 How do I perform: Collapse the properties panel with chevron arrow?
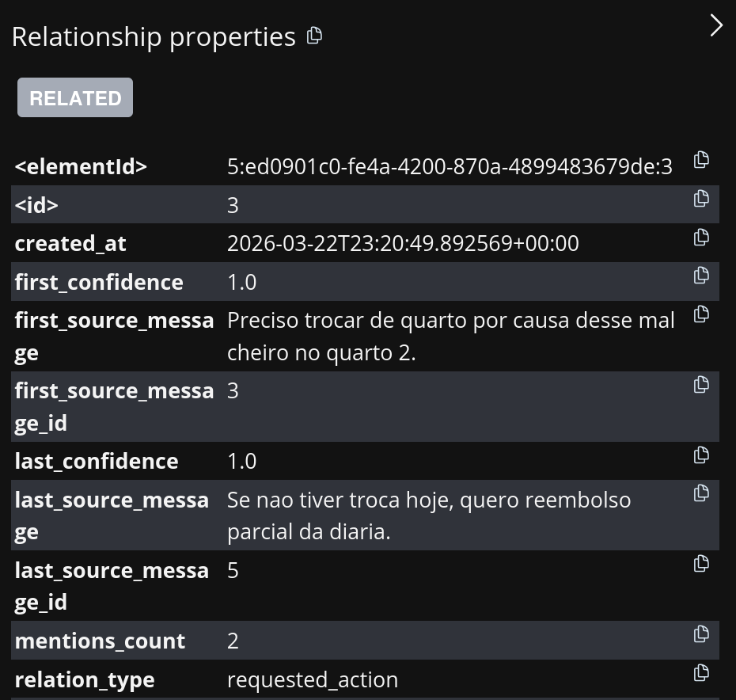pos(715,25)
